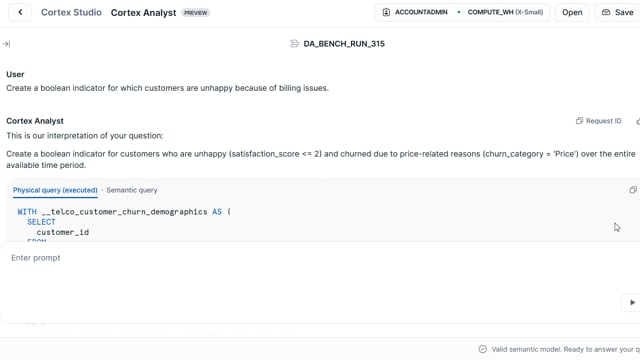Viewport: 640px width, 360px height.
Task: Click the valid semantic model status checkmark
Action: click(482, 349)
